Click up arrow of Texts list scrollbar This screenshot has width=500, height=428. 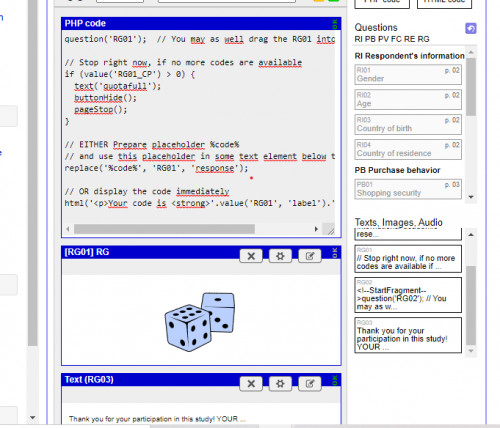(x=471, y=235)
